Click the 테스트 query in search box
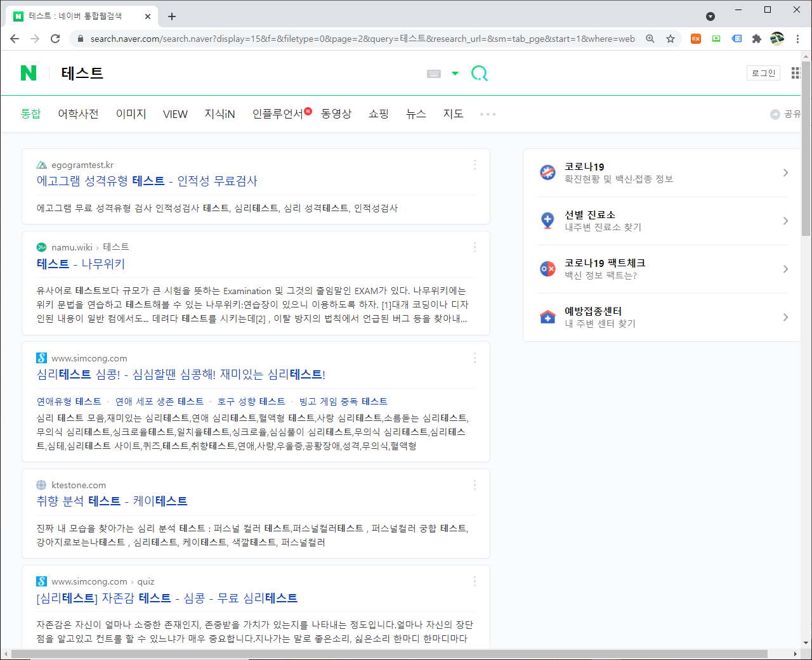812x660 pixels. tap(82, 73)
